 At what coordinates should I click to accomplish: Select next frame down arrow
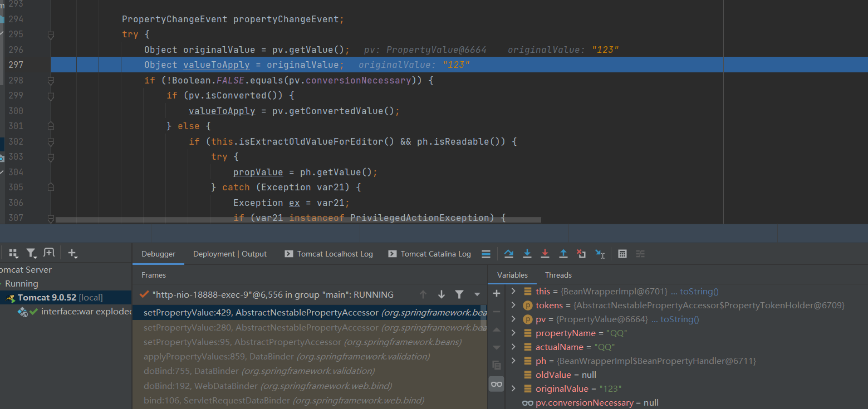[442, 294]
